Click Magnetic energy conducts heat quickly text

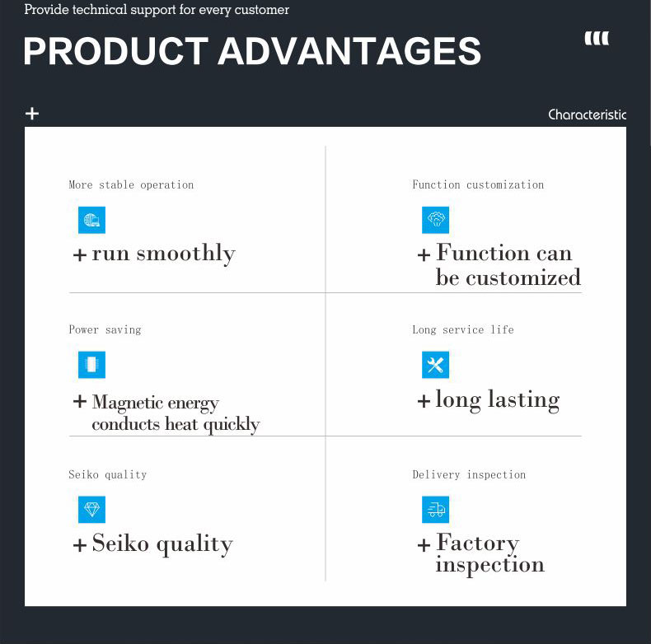175,413
